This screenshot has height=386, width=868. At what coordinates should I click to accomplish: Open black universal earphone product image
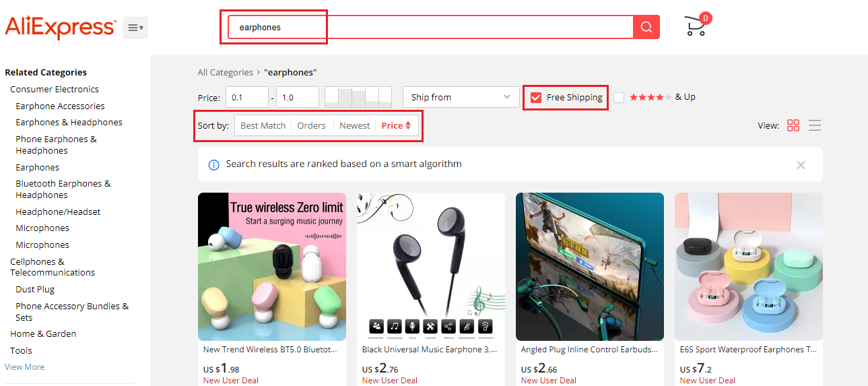pos(431,267)
